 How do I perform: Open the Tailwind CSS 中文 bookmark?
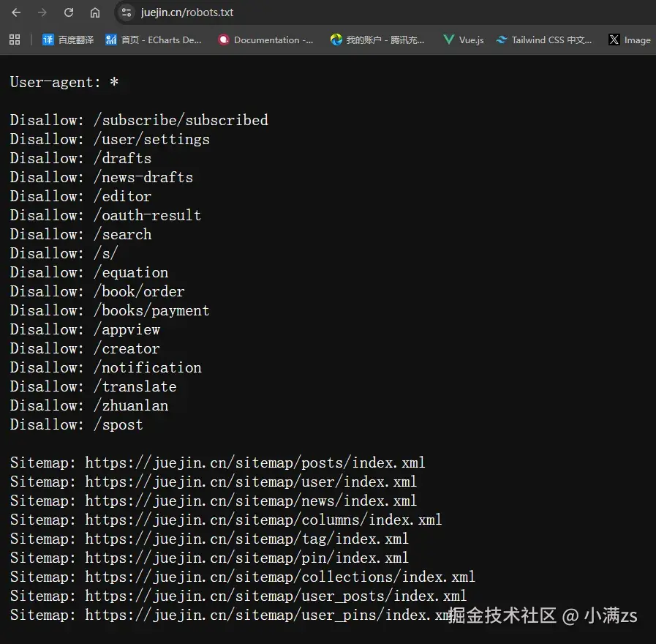tap(544, 40)
